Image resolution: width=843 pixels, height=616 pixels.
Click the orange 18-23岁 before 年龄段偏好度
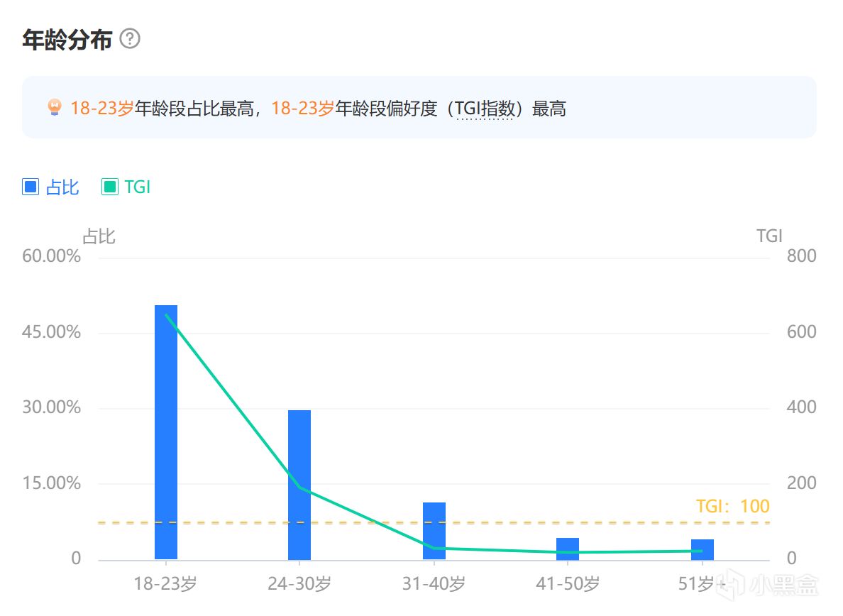pos(302,109)
